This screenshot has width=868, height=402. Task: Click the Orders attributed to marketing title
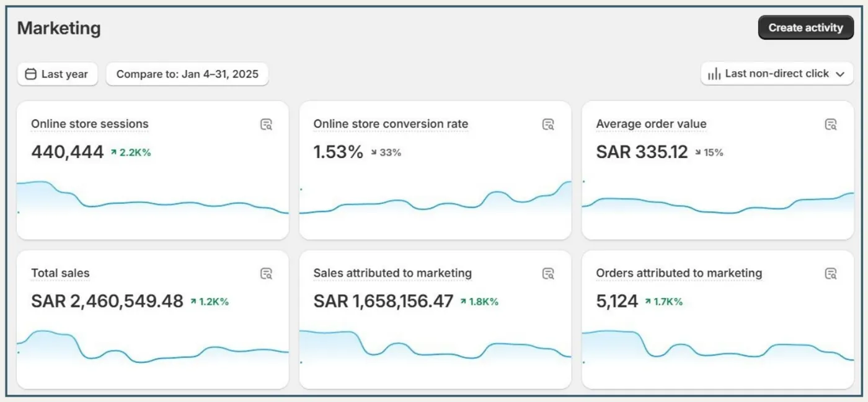point(679,273)
